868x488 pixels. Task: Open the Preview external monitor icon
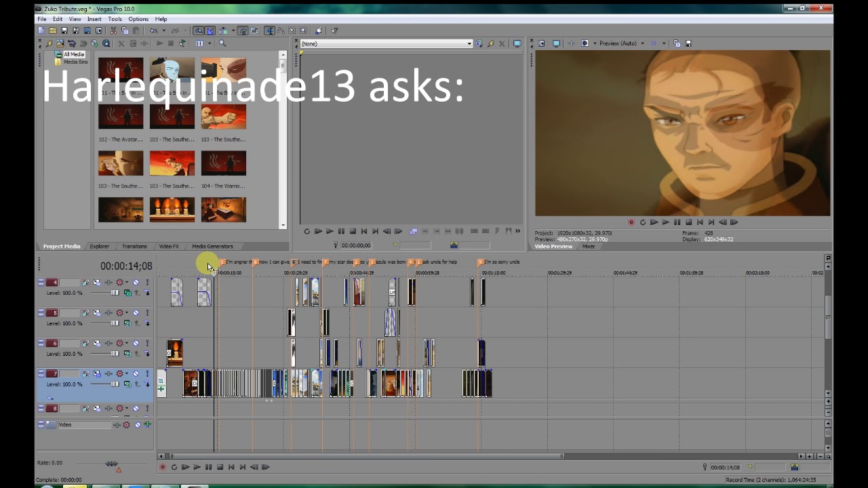pyautogui.click(x=556, y=43)
